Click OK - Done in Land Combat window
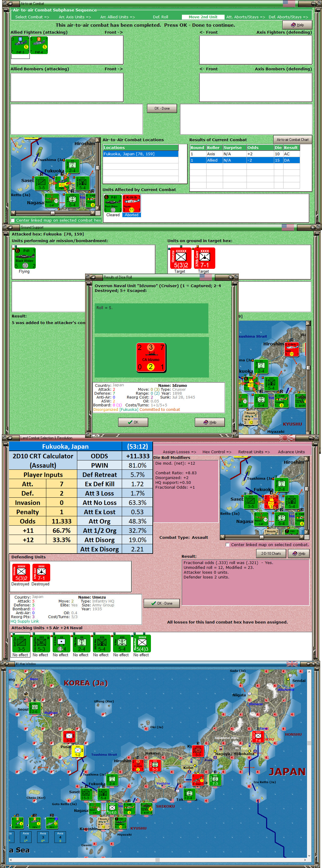This screenshot has width=322, height=868. pos(161,603)
